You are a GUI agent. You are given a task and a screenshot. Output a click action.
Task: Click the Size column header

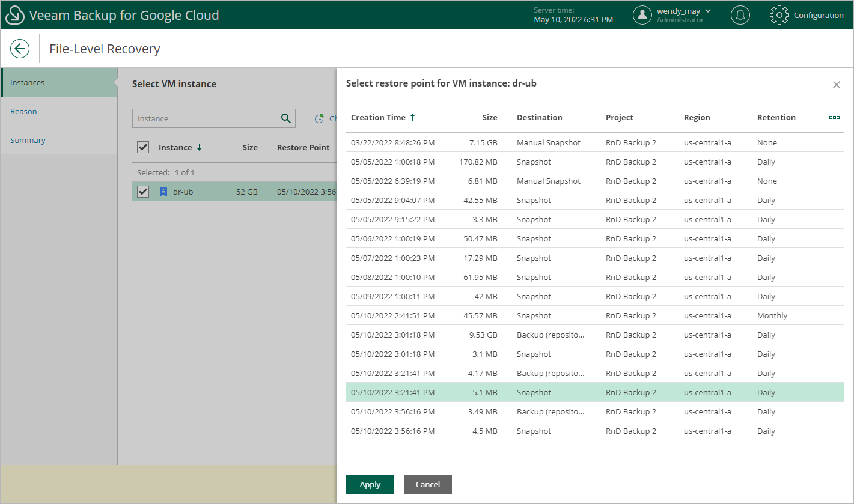pos(490,117)
